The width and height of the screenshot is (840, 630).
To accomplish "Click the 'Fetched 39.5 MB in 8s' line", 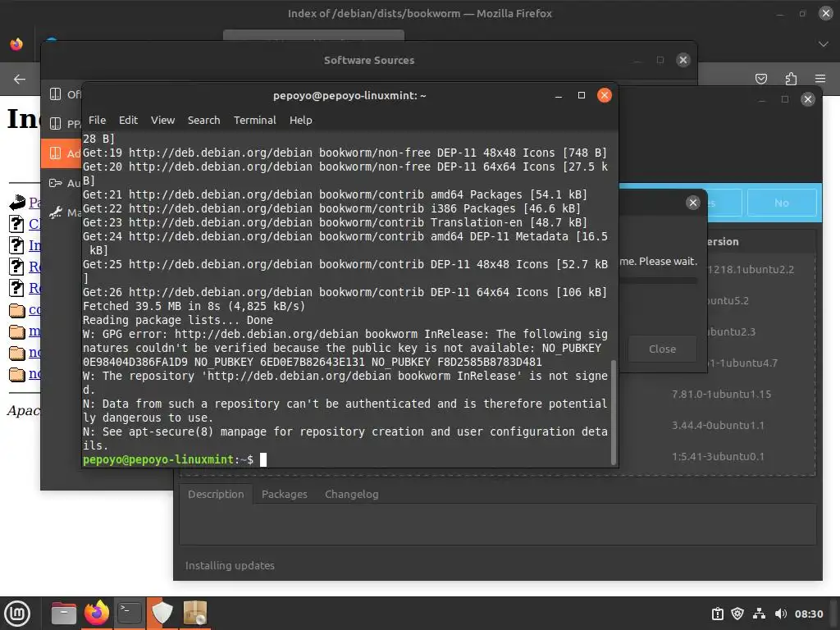I will (x=194, y=306).
